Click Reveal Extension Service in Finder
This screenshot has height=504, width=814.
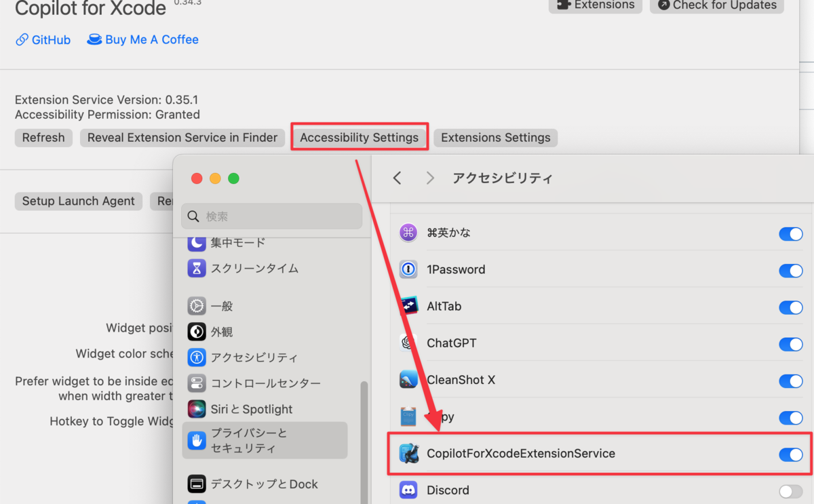(182, 138)
